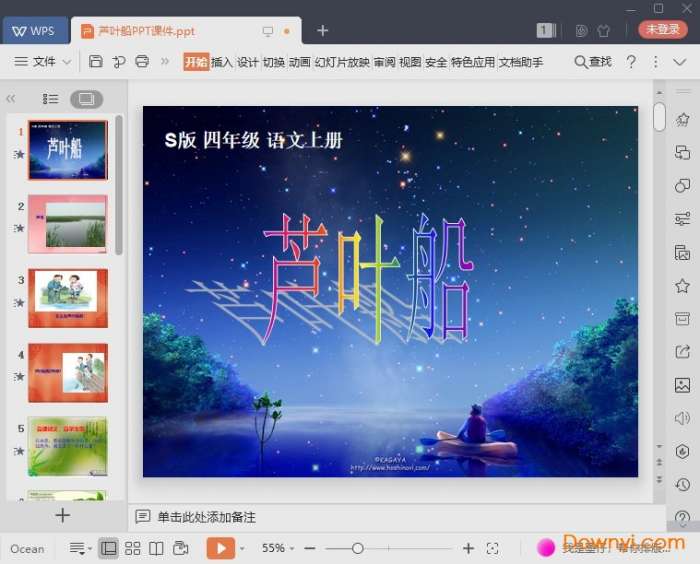Image resolution: width=700 pixels, height=564 pixels.
Task: Click the 未登录 login button
Action: pyautogui.click(x=663, y=29)
